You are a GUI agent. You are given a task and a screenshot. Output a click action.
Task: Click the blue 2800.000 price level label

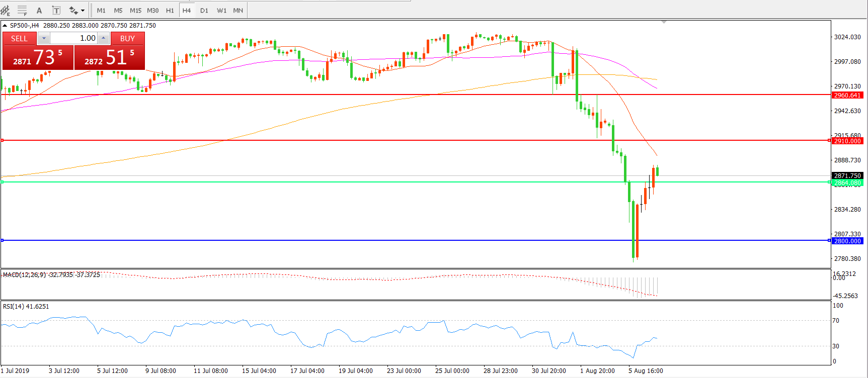coord(847,241)
